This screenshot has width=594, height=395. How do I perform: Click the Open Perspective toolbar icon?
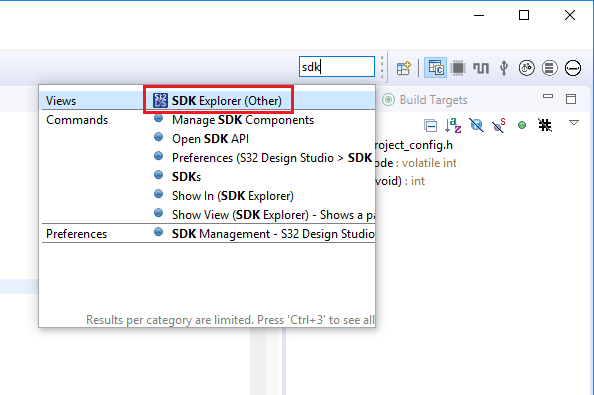[x=403, y=68]
